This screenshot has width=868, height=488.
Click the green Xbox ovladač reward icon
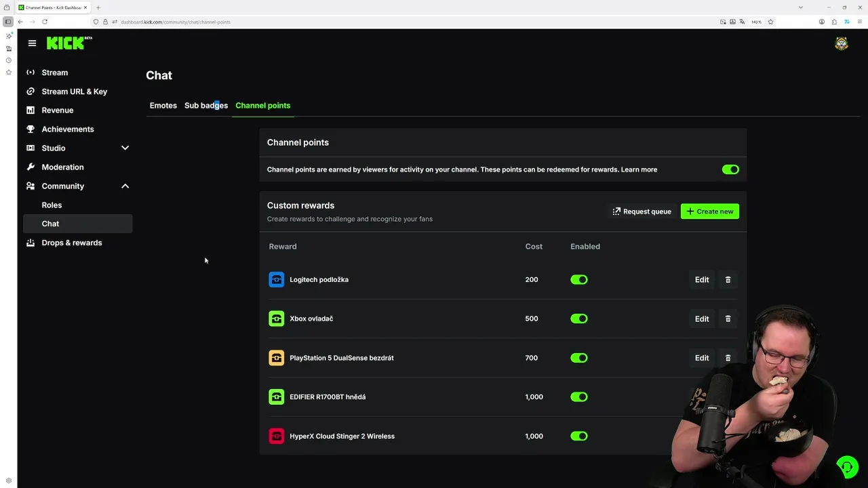pos(276,319)
